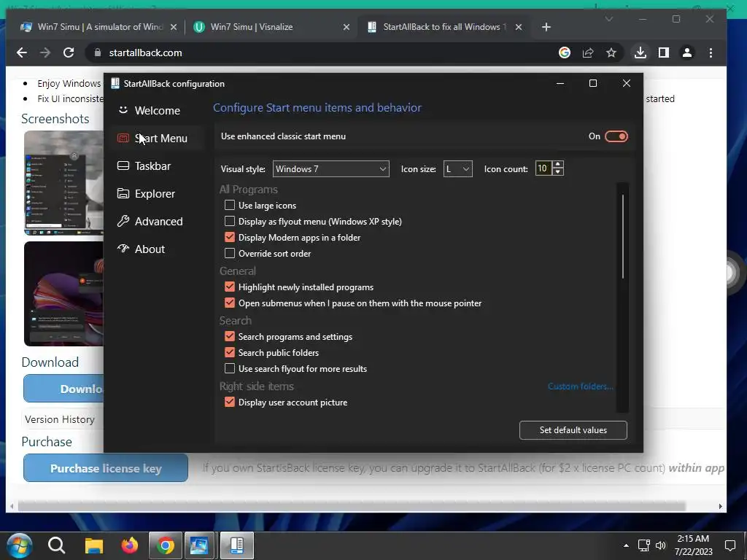The image size is (747, 560).
Task: Expand Chrome tab search chevron
Action: coord(609,19)
